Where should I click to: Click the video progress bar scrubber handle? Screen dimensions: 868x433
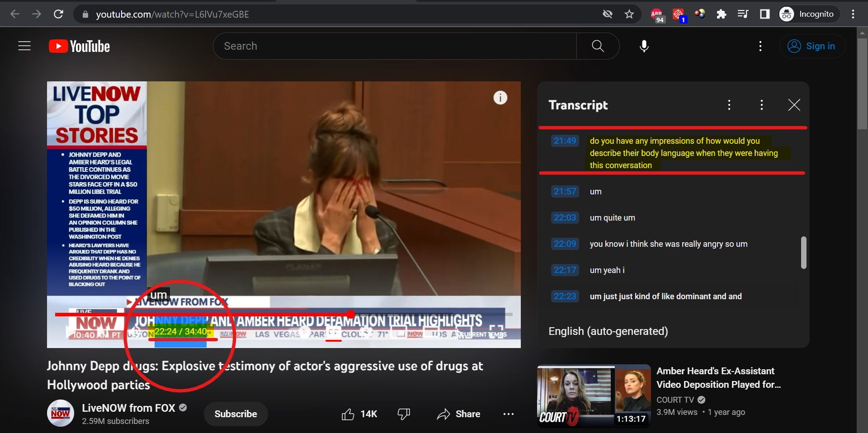(x=351, y=314)
